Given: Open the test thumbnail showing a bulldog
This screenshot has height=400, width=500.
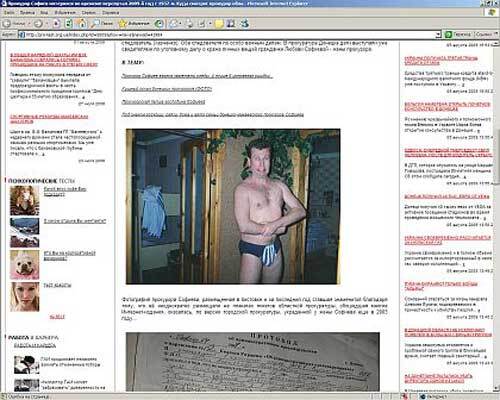Looking at the screenshot, I should click(x=25, y=265).
